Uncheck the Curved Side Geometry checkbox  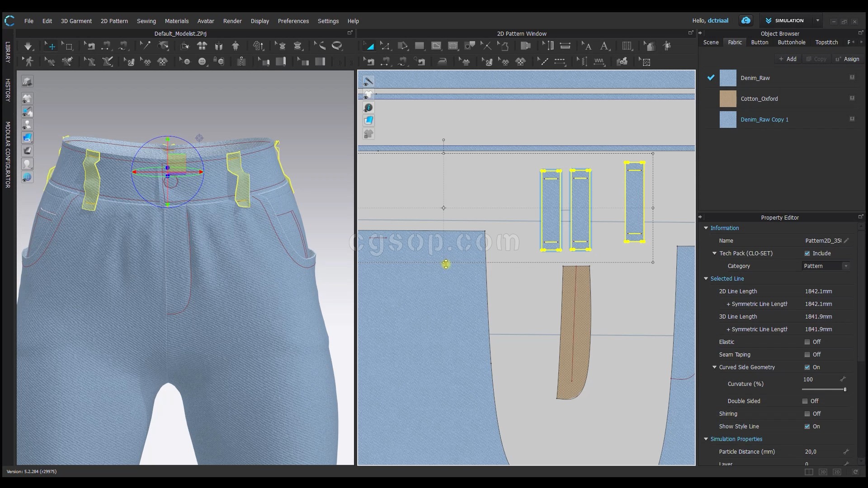(x=807, y=367)
